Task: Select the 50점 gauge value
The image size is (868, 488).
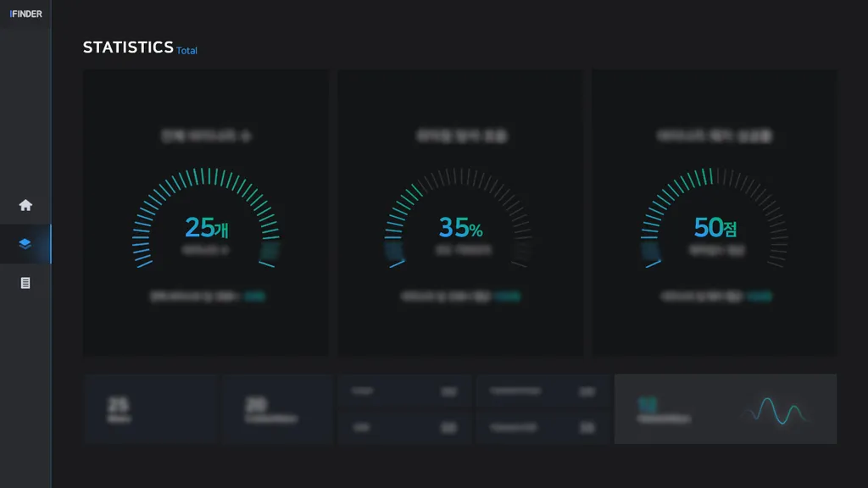Action: coord(715,227)
